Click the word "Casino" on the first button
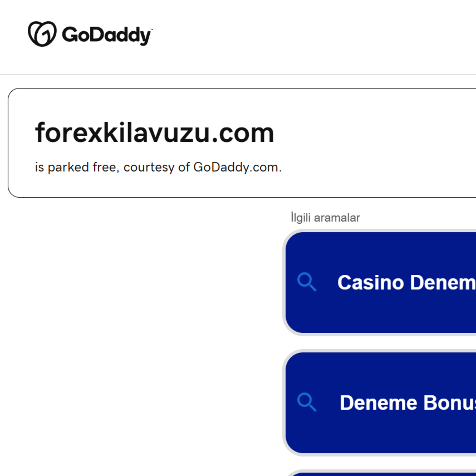The image size is (476, 476). 370,282
